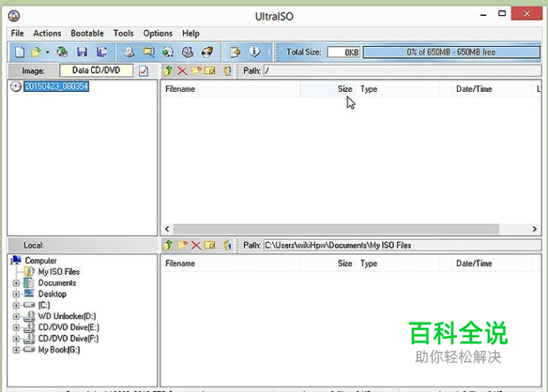Screen dimensions: 548x392
Task: Click the horizontal scrollbar left arrow
Action: [167, 229]
